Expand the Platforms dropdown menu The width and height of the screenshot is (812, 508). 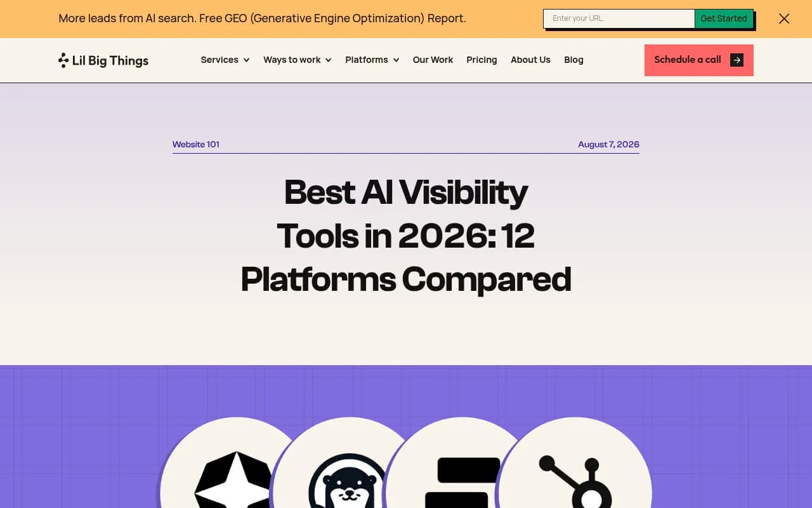coord(372,60)
